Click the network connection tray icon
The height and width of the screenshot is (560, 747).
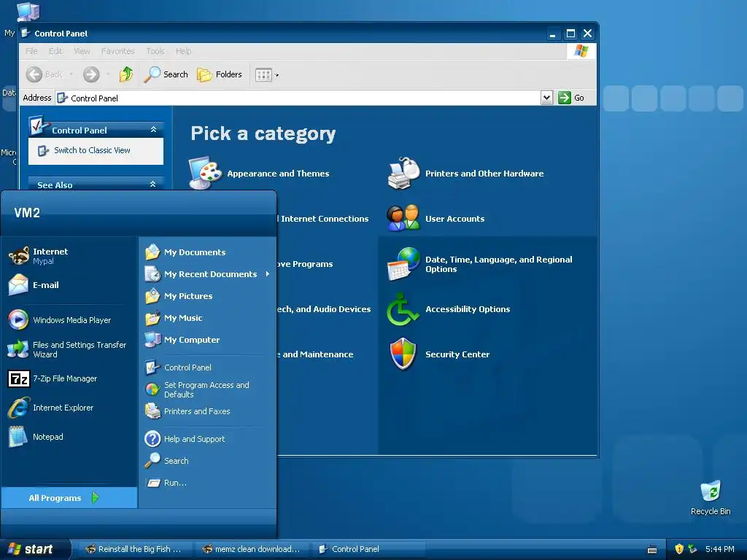coord(692,549)
